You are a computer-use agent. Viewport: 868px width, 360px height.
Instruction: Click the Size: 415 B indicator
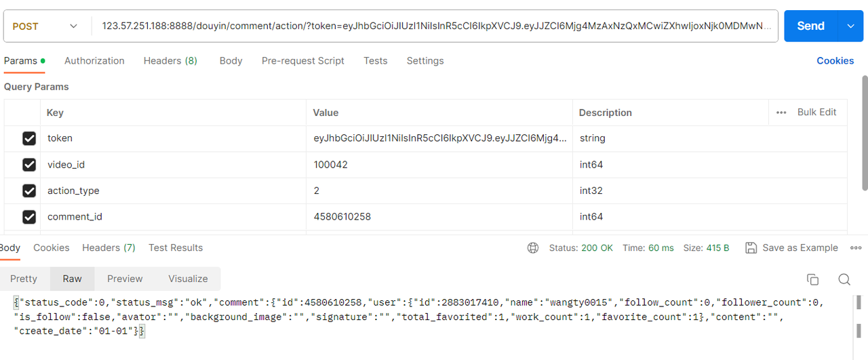(x=707, y=248)
